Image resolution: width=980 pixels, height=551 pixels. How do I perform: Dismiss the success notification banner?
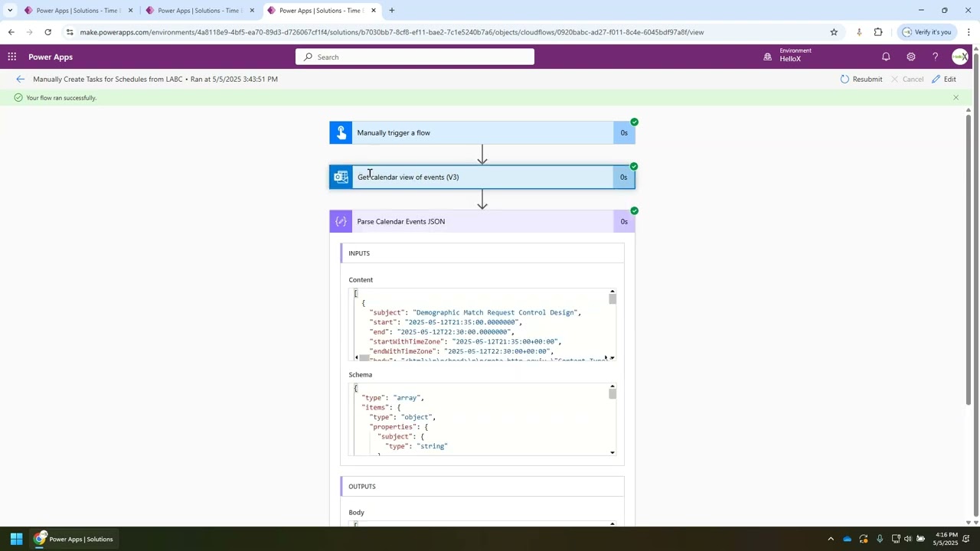click(x=955, y=97)
